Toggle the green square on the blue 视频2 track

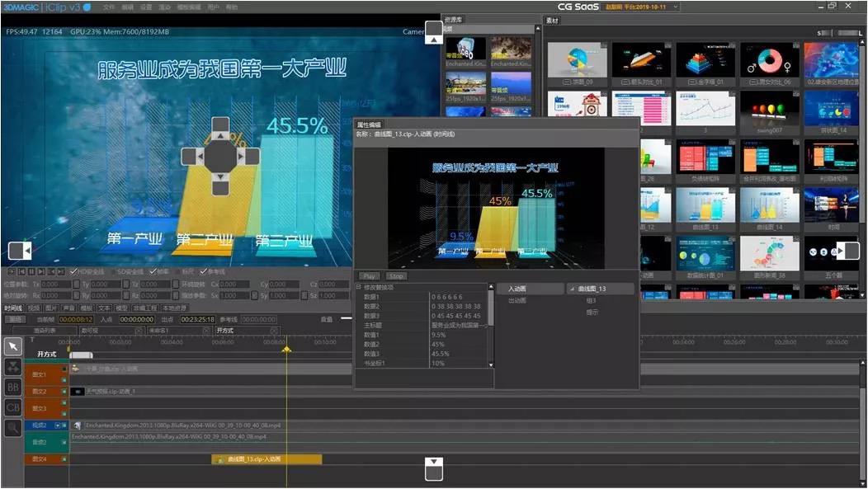pyautogui.click(x=64, y=426)
